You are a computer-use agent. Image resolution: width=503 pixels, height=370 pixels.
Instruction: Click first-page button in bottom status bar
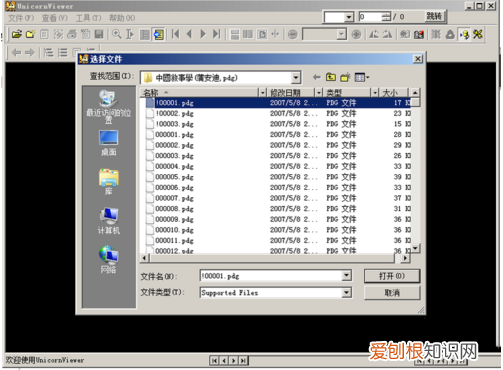click(214, 360)
